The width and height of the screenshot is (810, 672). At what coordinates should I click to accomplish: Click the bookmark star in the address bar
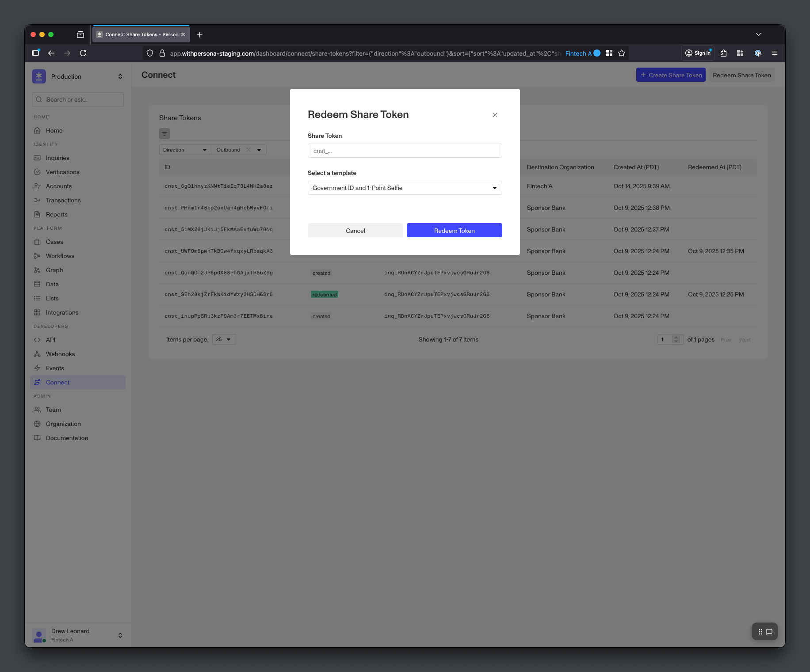coord(622,53)
